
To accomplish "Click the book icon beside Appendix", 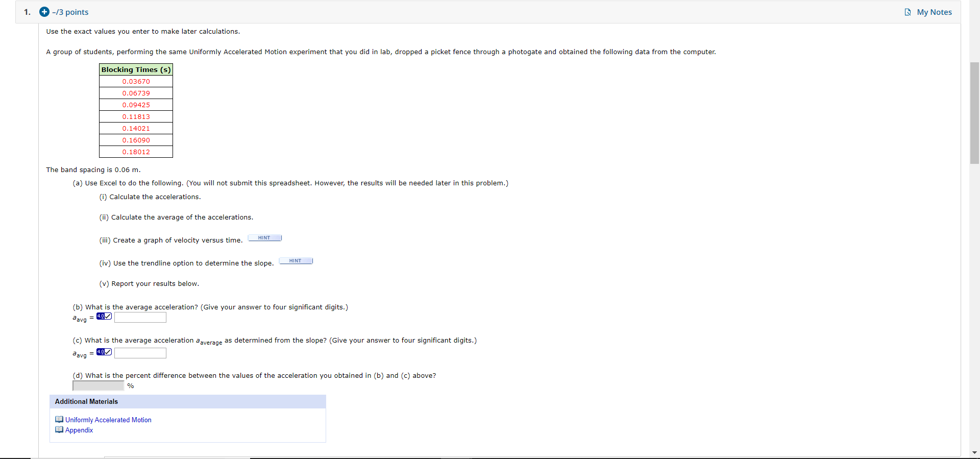I will tap(59, 430).
